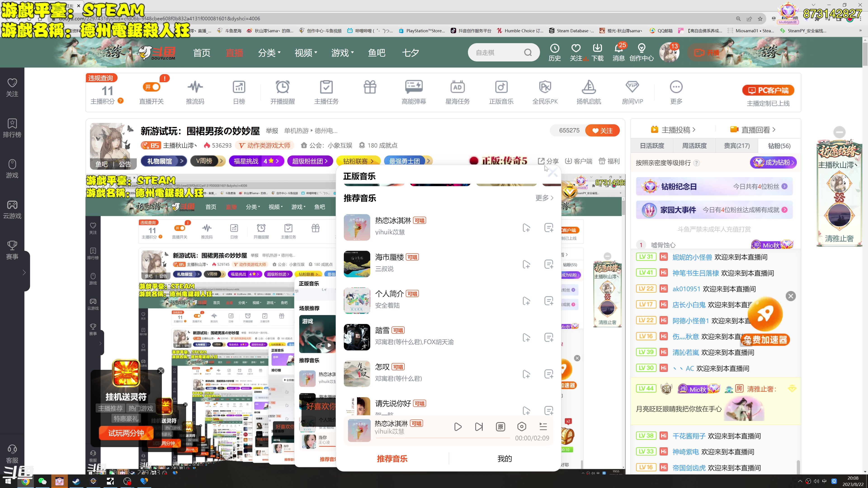This screenshot has width=868, height=488.
Task: Click the 分享 share link
Action: point(548,161)
